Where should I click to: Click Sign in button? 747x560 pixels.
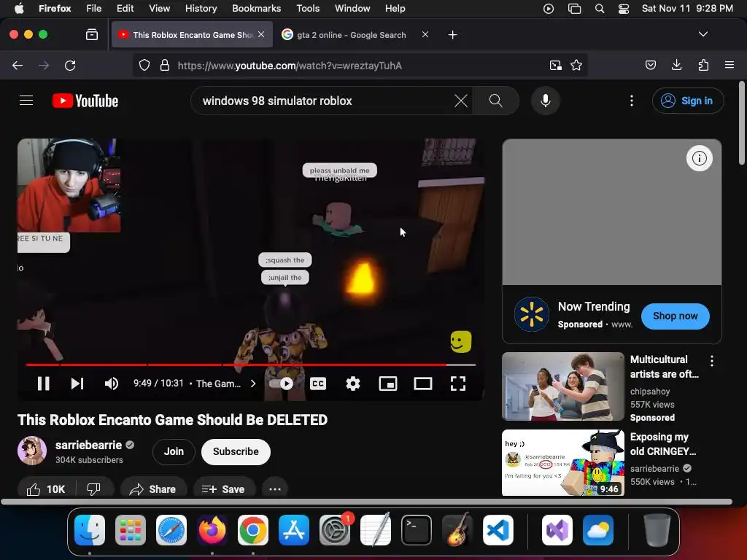coord(688,101)
